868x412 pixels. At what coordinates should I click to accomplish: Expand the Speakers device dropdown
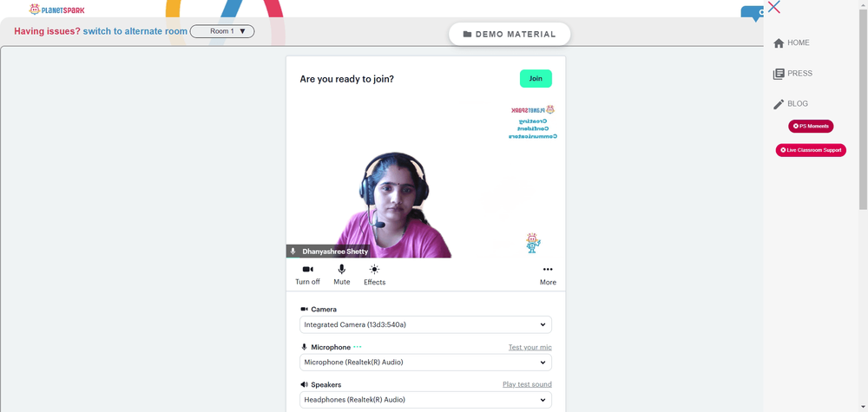point(425,399)
